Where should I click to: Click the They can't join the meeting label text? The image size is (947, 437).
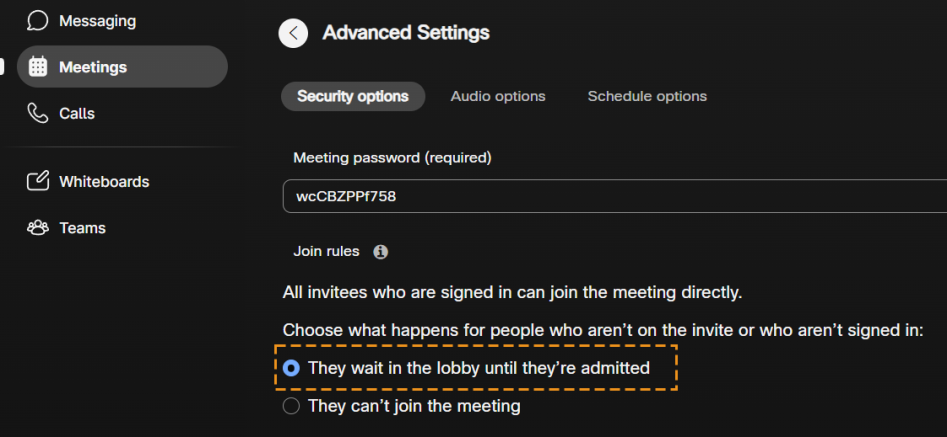coord(414,406)
